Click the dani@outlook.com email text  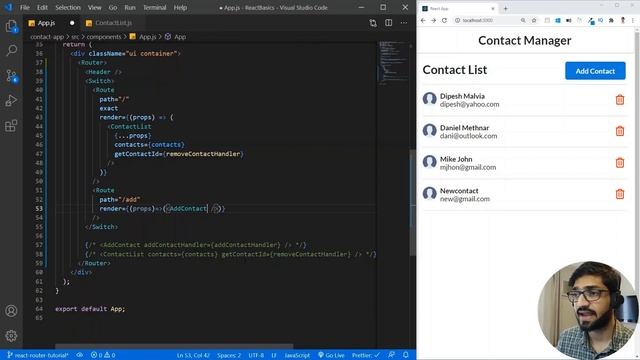(x=469, y=136)
